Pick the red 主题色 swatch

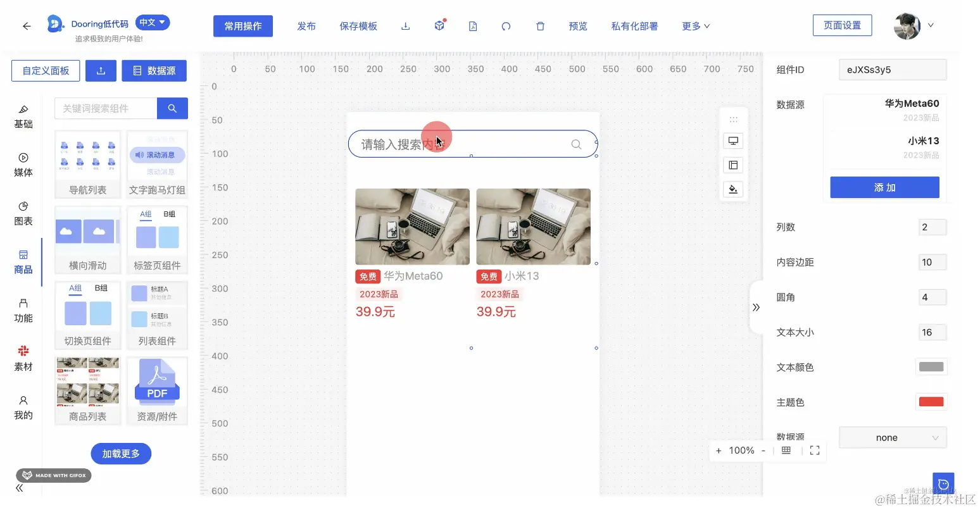[931, 402]
